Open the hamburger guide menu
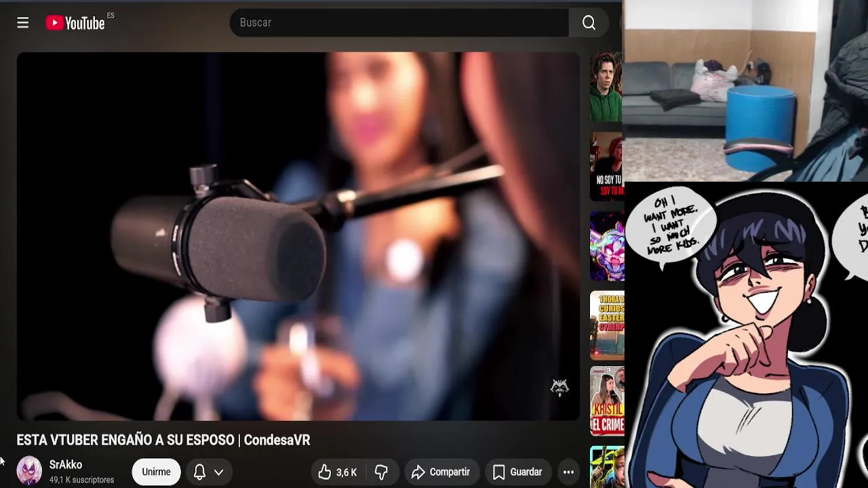 pos(23,23)
